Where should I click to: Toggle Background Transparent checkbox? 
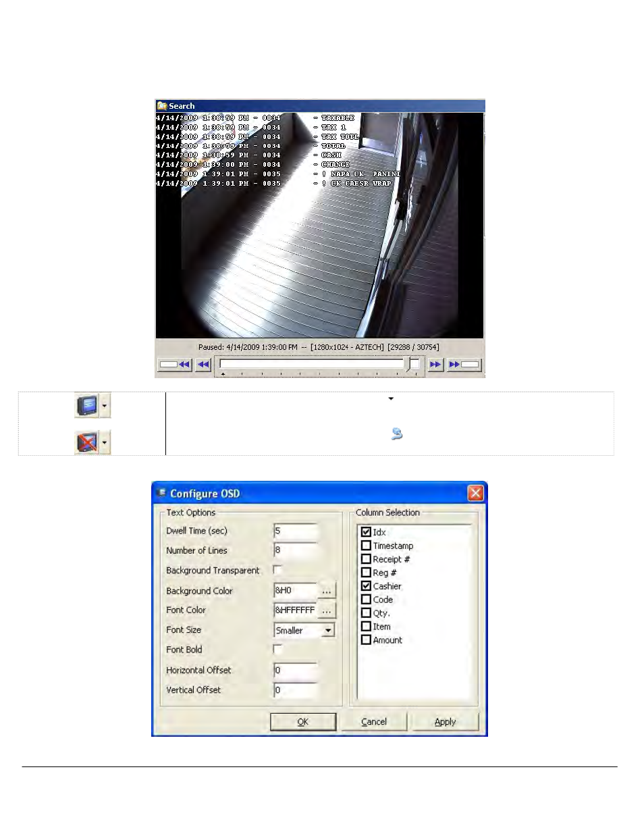tap(277, 570)
